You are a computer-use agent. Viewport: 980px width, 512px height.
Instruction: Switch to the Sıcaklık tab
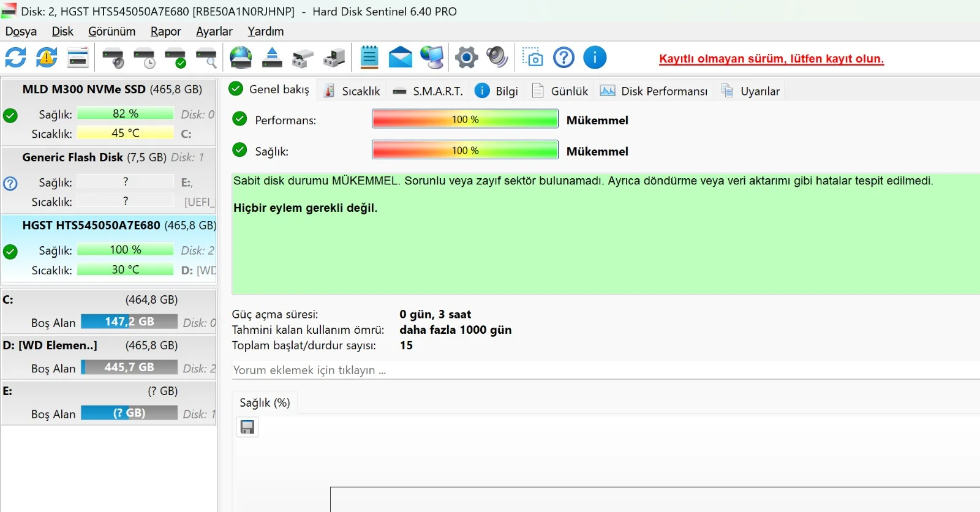click(352, 91)
